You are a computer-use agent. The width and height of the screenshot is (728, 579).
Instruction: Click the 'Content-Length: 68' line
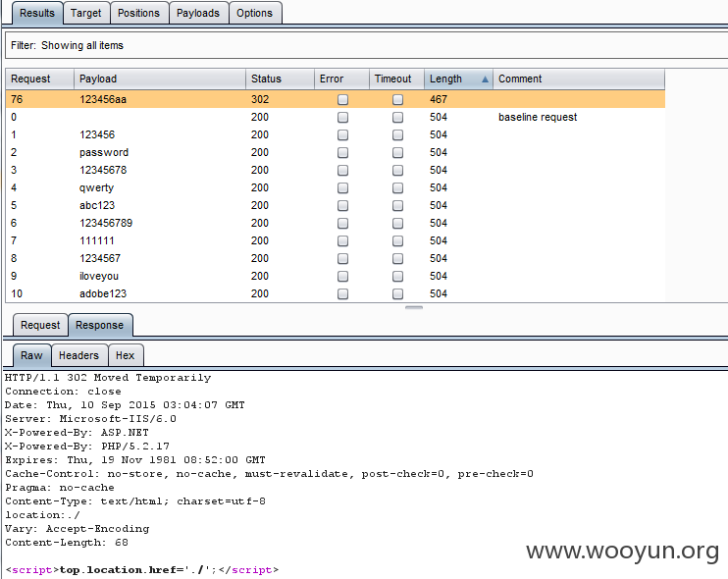pos(67,543)
